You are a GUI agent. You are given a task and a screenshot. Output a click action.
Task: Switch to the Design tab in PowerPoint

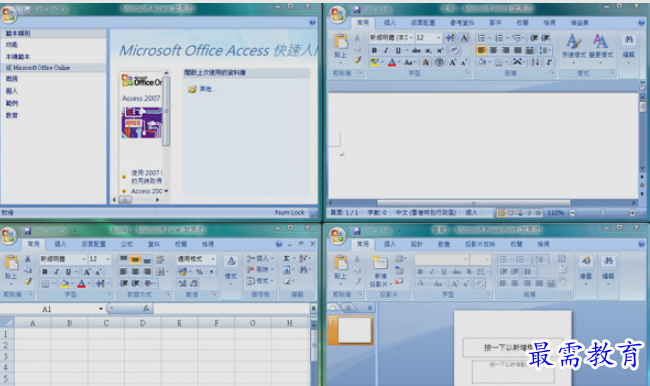point(417,244)
